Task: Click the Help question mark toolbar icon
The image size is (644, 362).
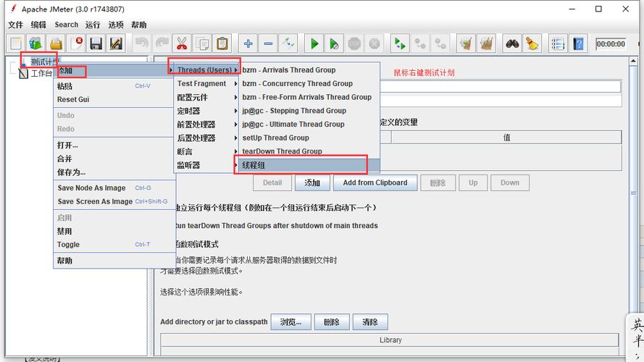Action: click(578, 43)
